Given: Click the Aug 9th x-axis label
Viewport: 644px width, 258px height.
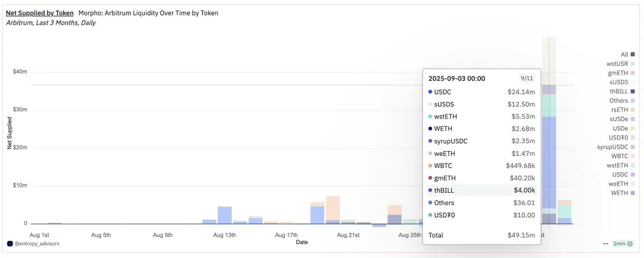Looking at the screenshot, I should pos(163,234).
